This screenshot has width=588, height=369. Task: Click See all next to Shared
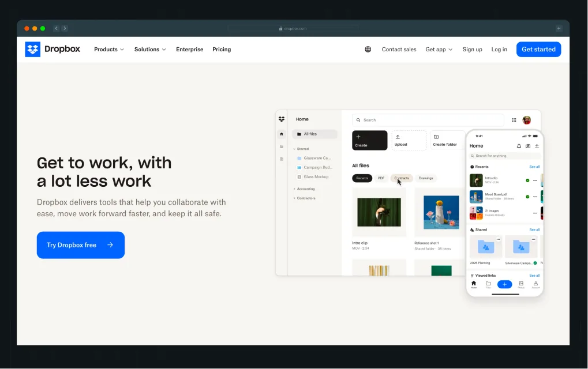tap(534, 229)
